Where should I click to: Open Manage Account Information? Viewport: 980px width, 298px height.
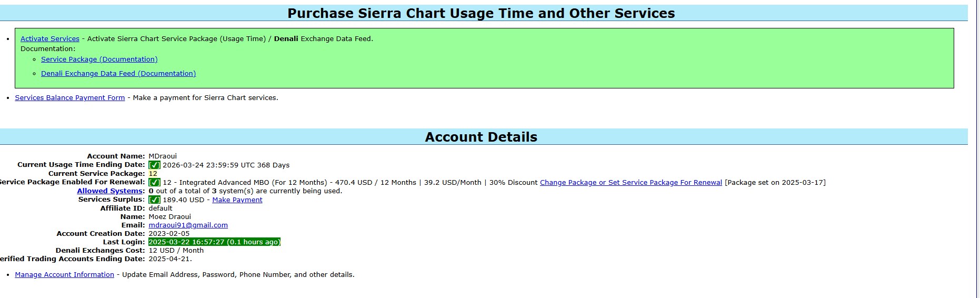[64, 275]
